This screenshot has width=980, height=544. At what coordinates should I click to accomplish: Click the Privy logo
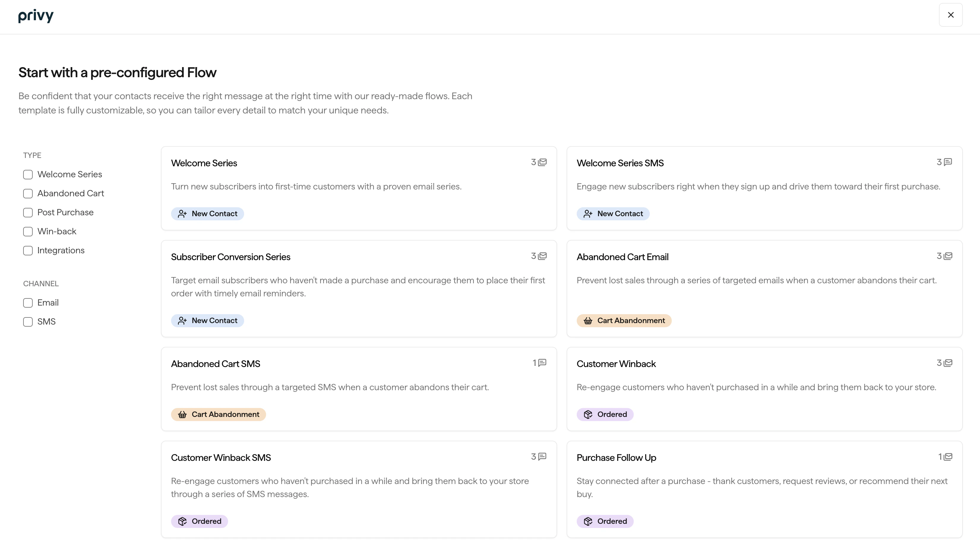tap(35, 16)
